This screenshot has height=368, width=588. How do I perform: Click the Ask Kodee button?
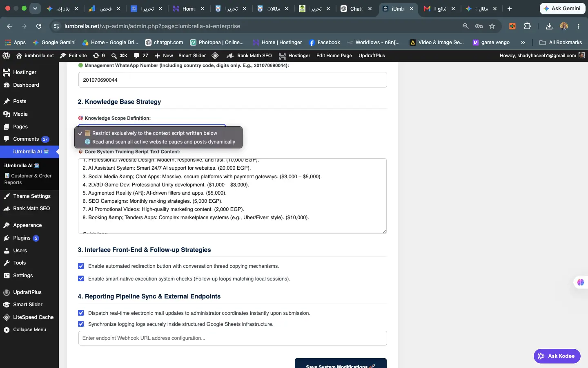pyautogui.click(x=557, y=356)
